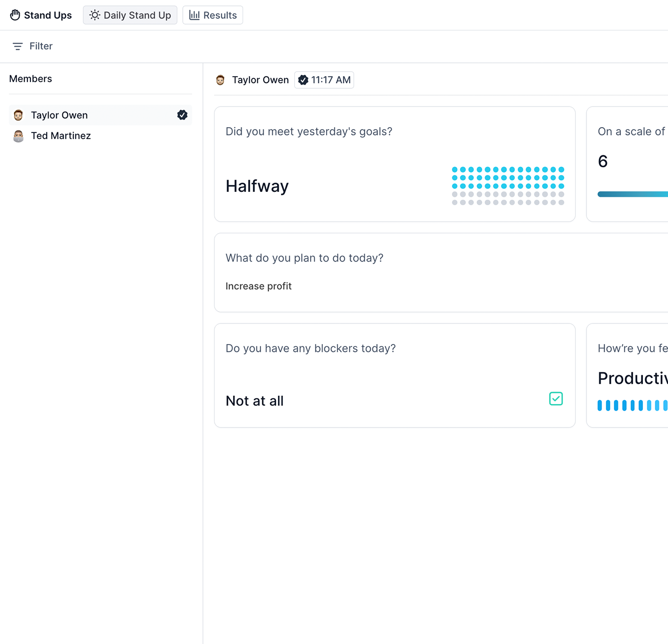The height and width of the screenshot is (644, 668).
Task: Open the Daily Stand Up tab
Action: click(130, 15)
